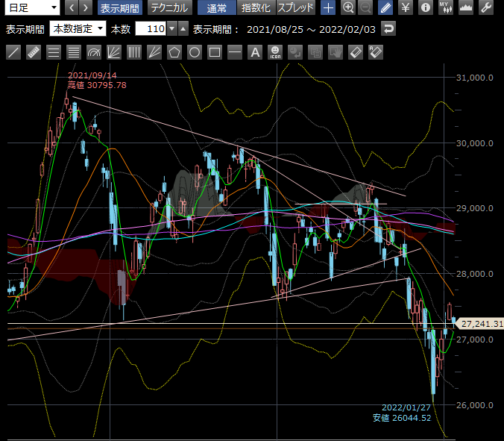Switch to the 表示期間 tab
504x441 pixels.
coord(120,8)
